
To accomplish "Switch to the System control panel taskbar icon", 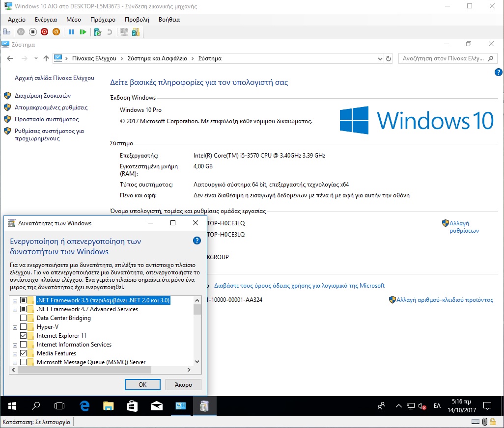I will [181, 406].
